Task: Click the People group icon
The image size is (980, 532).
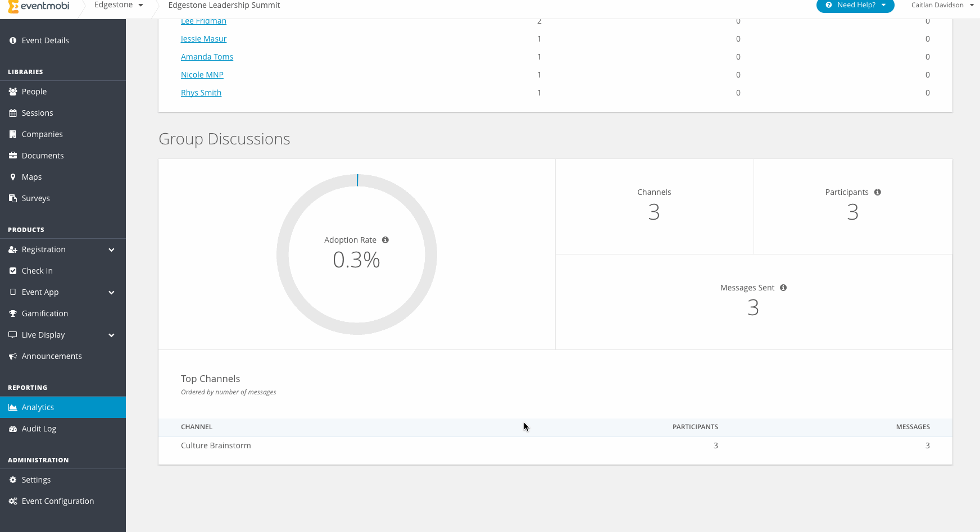Action: tap(13, 92)
